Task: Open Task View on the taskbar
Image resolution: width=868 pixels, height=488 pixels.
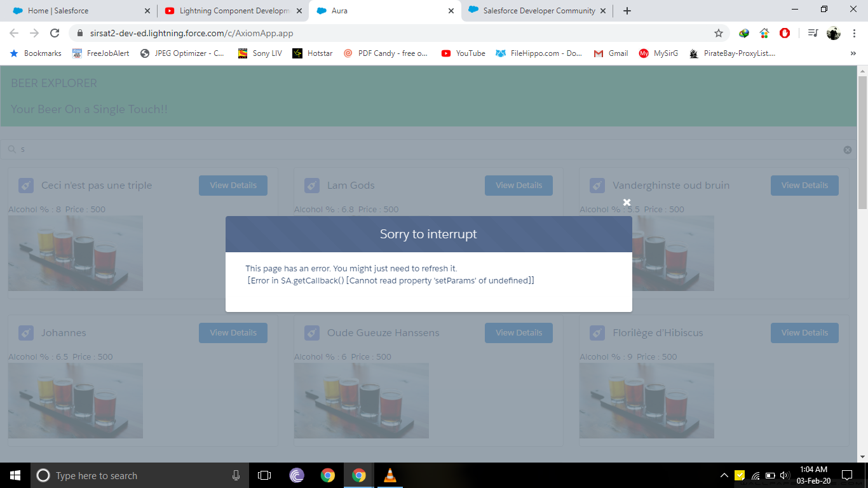Action: coord(264,475)
